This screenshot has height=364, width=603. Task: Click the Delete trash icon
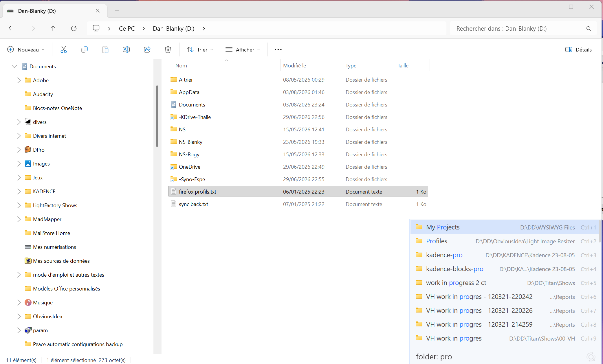(168, 49)
